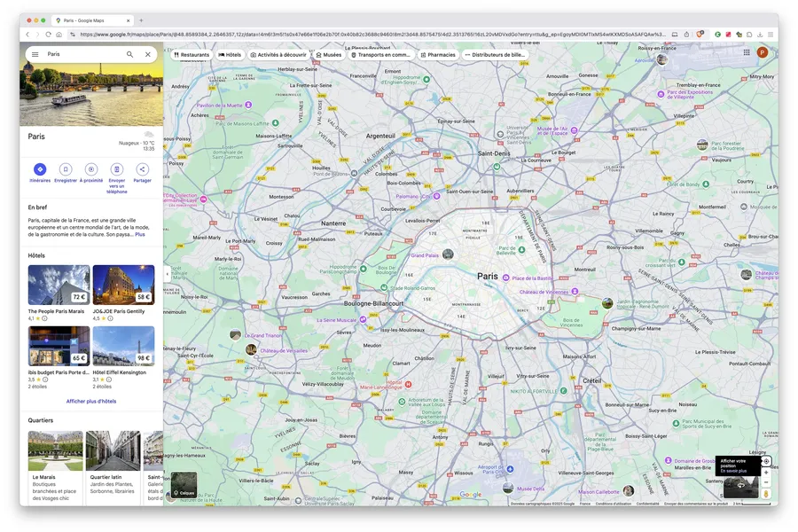Zoom out with the minus button
This screenshot has width=798, height=532.
tap(766, 482)
